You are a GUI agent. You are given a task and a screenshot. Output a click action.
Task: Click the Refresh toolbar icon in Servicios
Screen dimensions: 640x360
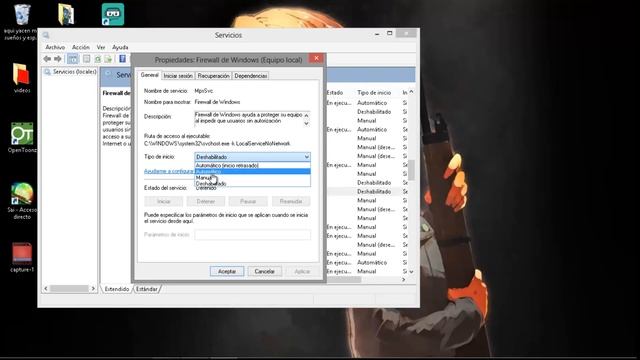point(98,59)
